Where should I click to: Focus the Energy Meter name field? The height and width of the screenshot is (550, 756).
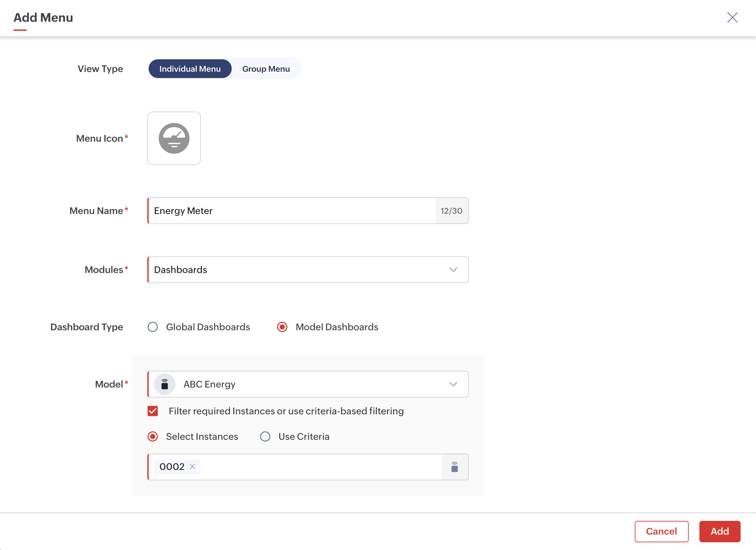(x=291, y=211)
